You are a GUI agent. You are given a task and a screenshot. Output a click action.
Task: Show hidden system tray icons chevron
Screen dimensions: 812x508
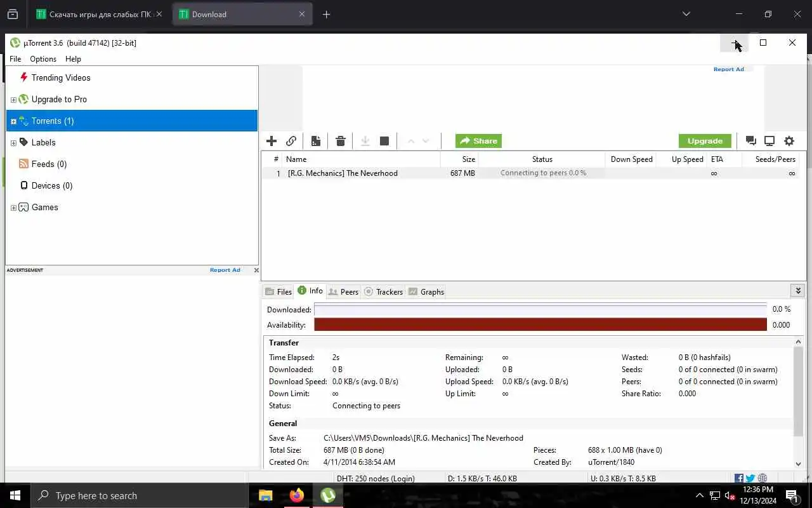click(x=700, y=495)
